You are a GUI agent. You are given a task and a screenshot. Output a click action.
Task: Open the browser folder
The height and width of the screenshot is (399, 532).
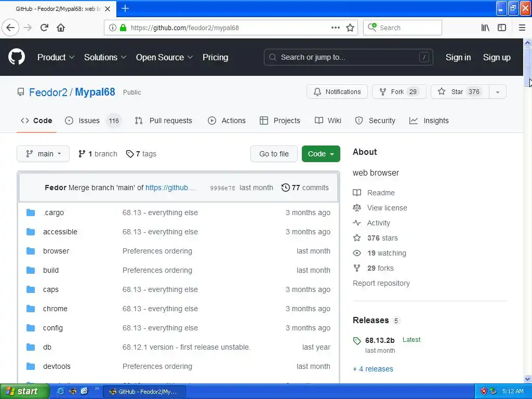(56, 251)
